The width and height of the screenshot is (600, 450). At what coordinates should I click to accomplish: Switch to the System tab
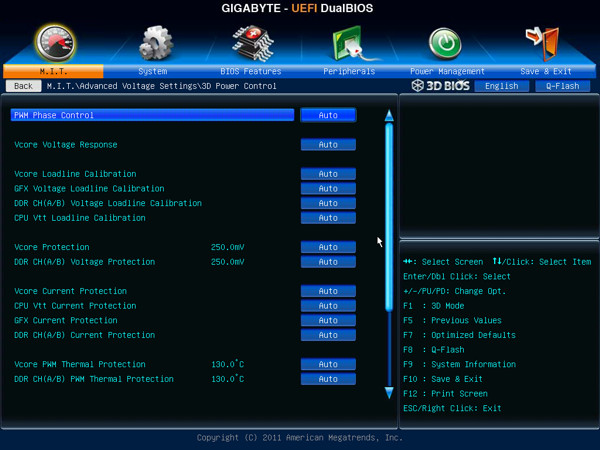(x=153, y=71)
